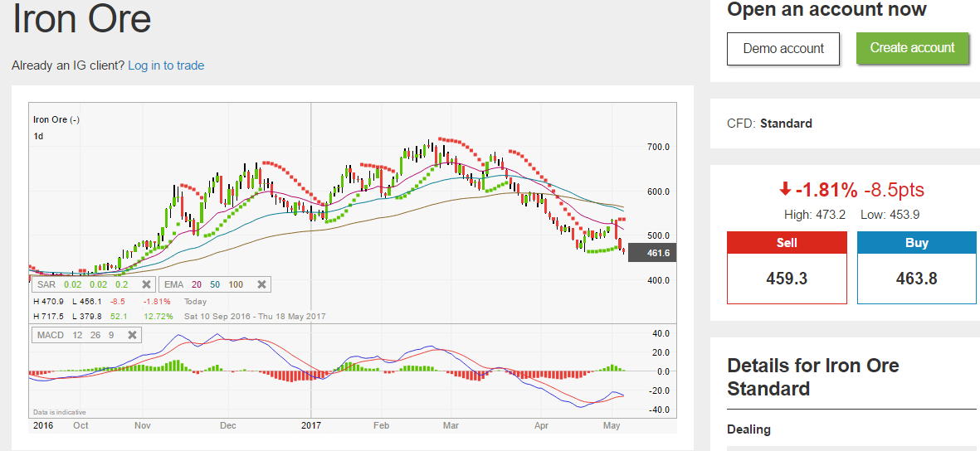Click the green Create account button
This screenshot has width=980, height=451.
pos(912,47)
